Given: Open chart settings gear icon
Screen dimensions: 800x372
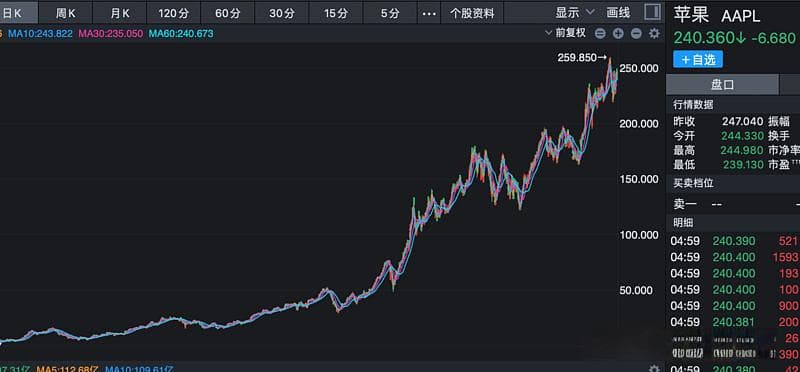Looking at the screenshot, I should [x=654, y=34].
